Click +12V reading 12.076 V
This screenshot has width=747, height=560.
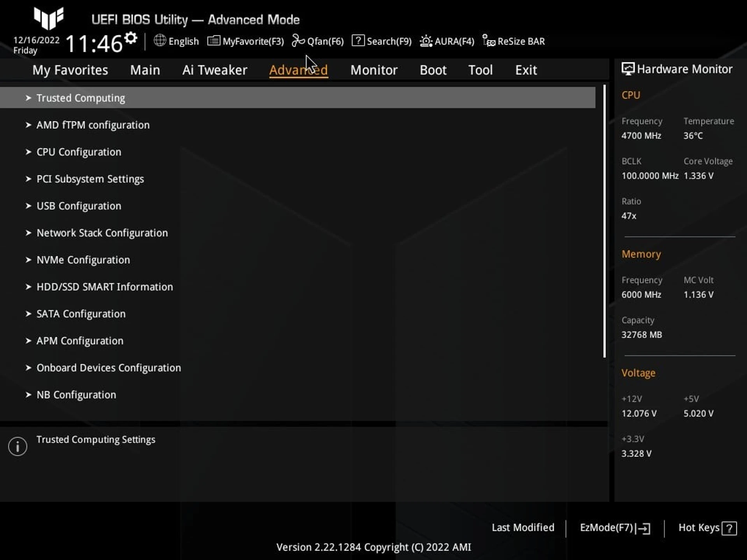coord(639,413)
